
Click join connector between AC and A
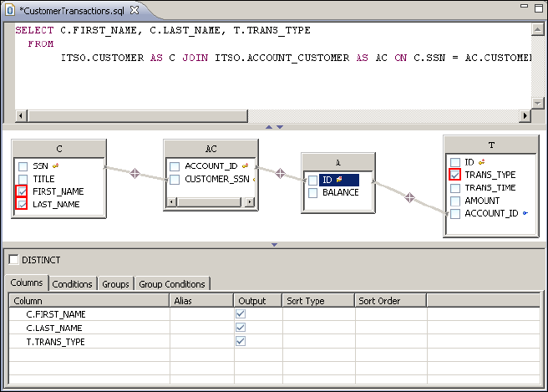coord(280,173)
